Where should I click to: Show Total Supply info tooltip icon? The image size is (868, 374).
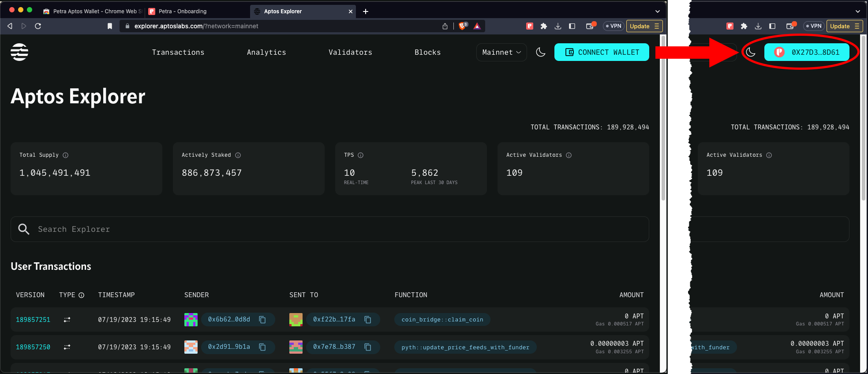66,155
